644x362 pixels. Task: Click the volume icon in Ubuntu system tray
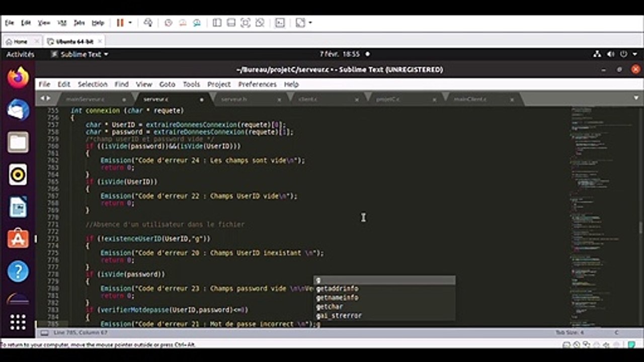click(x=611, y=54)
